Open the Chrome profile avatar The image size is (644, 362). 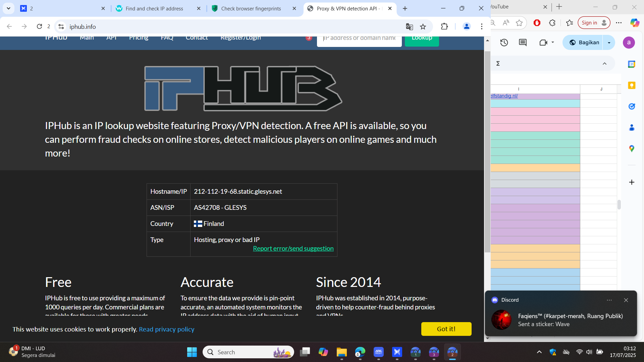click(467, 26)
